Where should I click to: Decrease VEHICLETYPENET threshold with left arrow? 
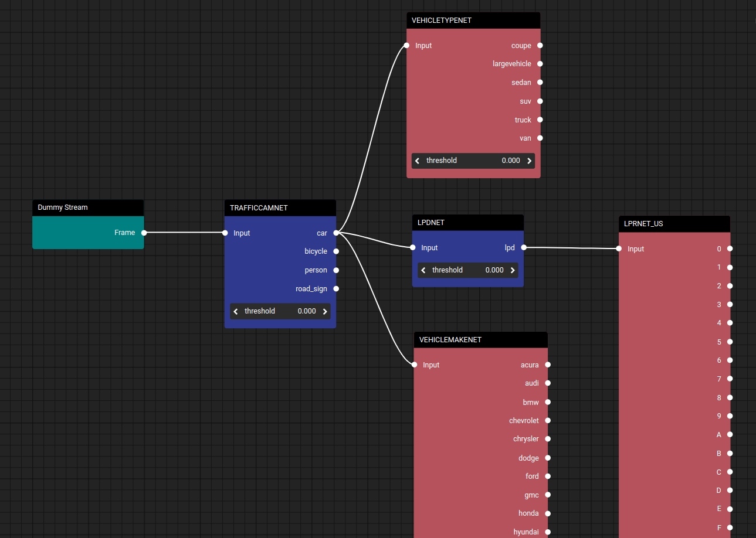coord(418,161)
